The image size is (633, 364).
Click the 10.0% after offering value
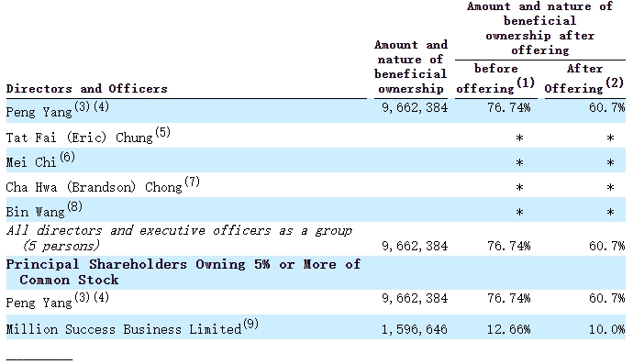point(606,330)
